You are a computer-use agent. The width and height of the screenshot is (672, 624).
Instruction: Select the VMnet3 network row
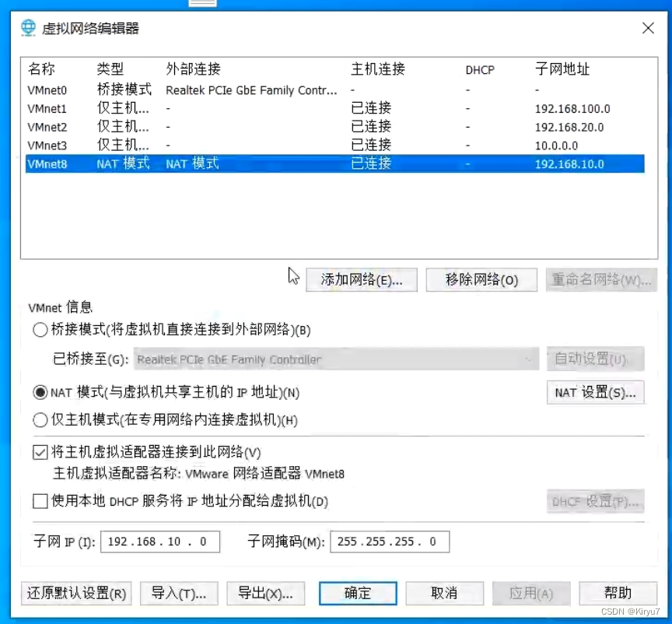(x=334, y=145)
